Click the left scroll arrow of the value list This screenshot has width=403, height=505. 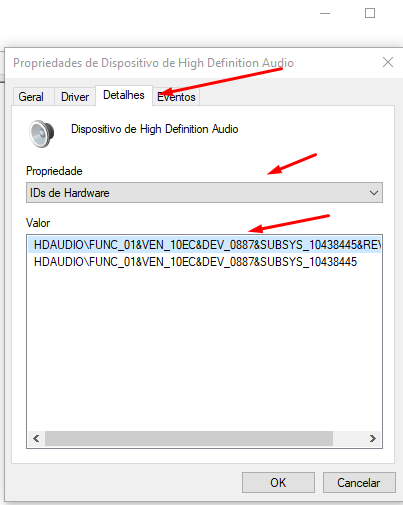[x=36, y=438]
